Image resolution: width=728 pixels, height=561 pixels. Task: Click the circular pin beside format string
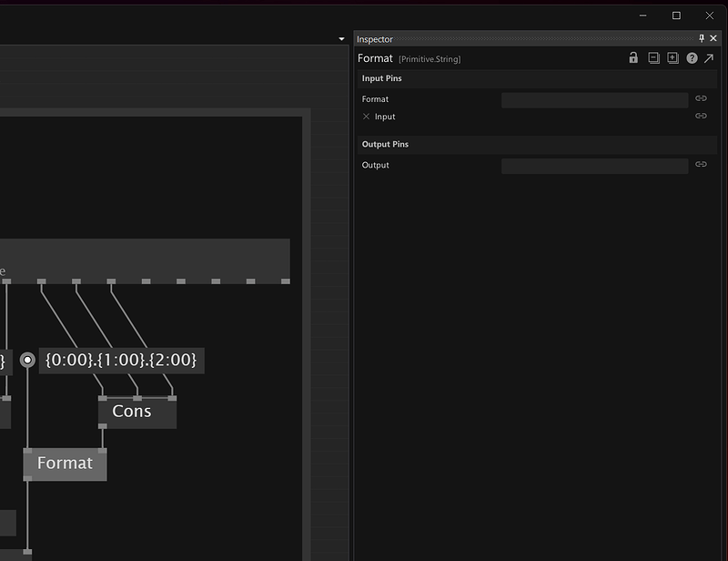click(x=28, y=360)
